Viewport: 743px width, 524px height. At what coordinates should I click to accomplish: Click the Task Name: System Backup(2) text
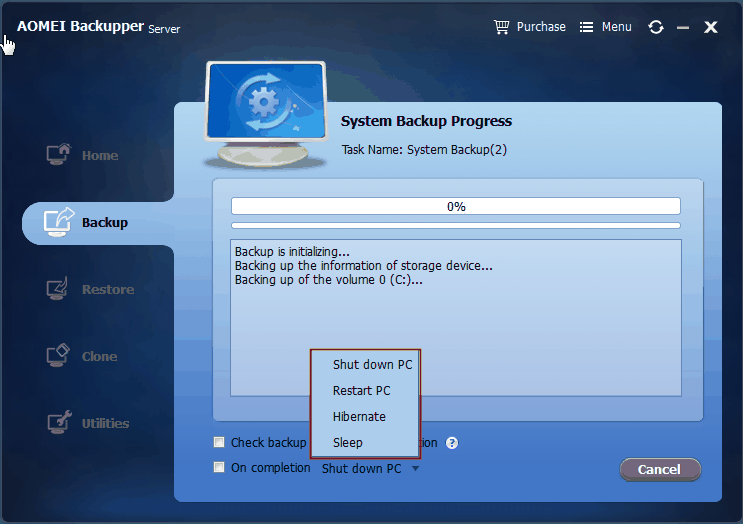tap(424, 150)
